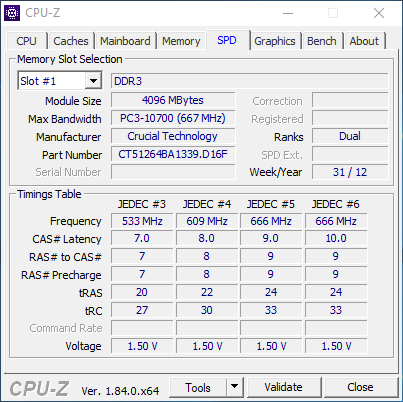Image resolution: width=403 pixels, height=402 pixels.
Task: Click CAS# Latency value 7.0
Action: (142, 239)
